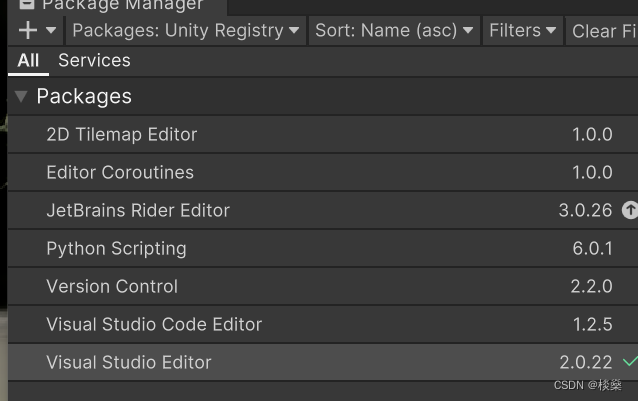638x401 pixels.
Task: Switch to the All tab
Action: click(28, 61)
